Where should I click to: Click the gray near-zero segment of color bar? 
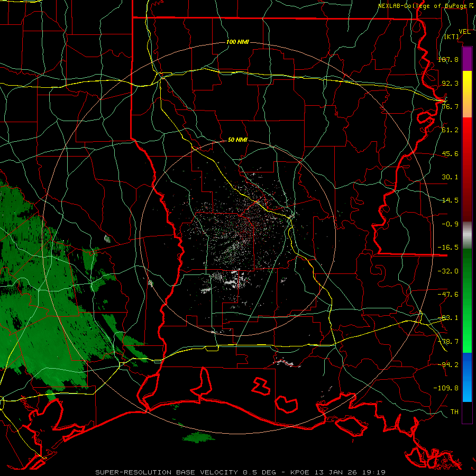tap(467, 235)
